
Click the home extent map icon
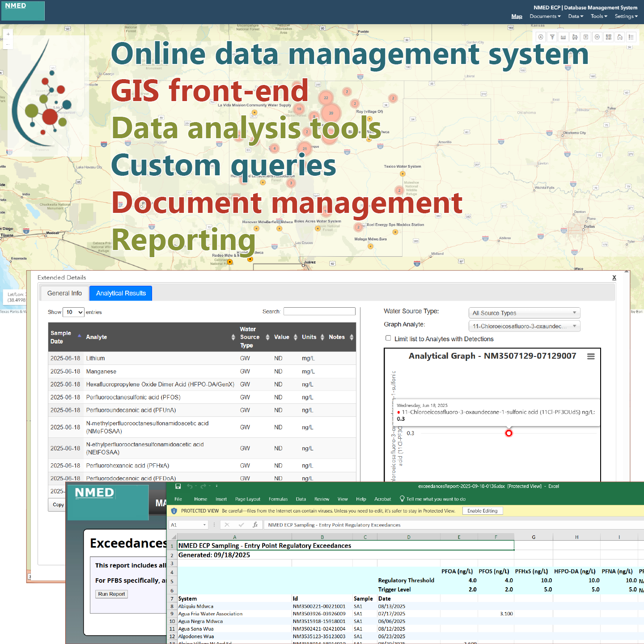pos(620,37)
